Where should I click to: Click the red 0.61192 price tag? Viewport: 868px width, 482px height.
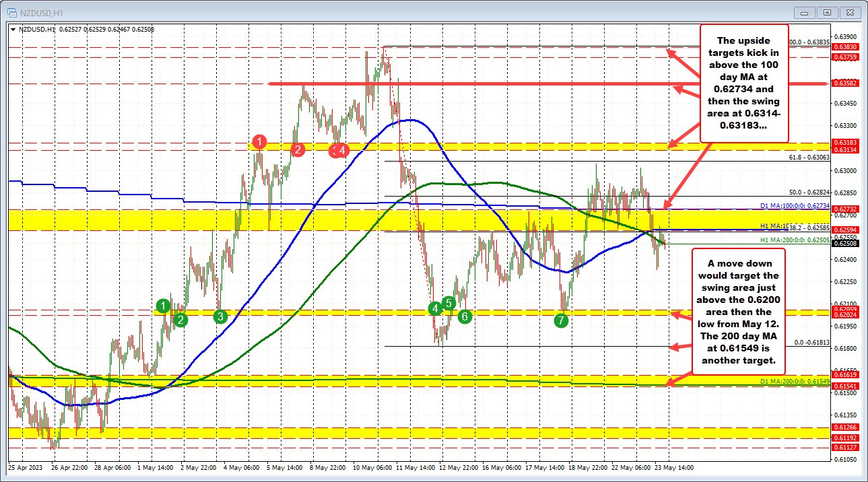[845, 438]
